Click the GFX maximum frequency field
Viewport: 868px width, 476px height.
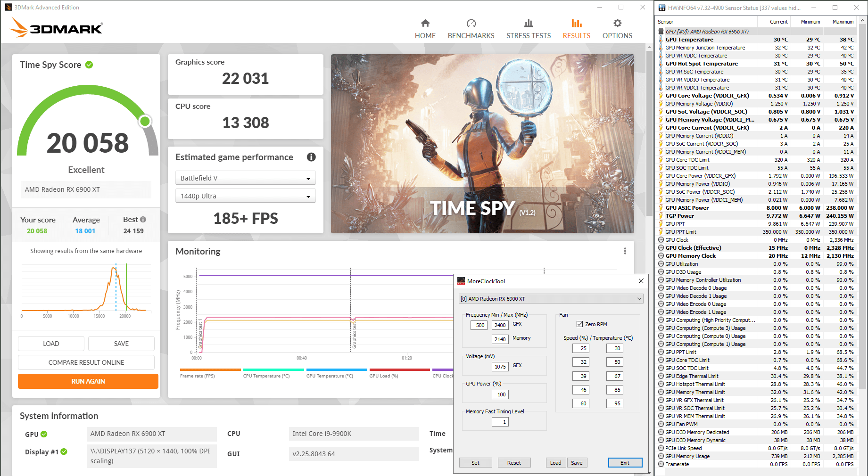click(x=500, y=325)
